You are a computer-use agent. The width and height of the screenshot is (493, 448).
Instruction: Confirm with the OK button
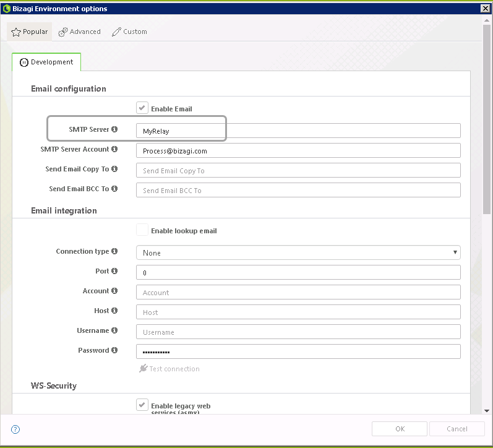(400, 429)
